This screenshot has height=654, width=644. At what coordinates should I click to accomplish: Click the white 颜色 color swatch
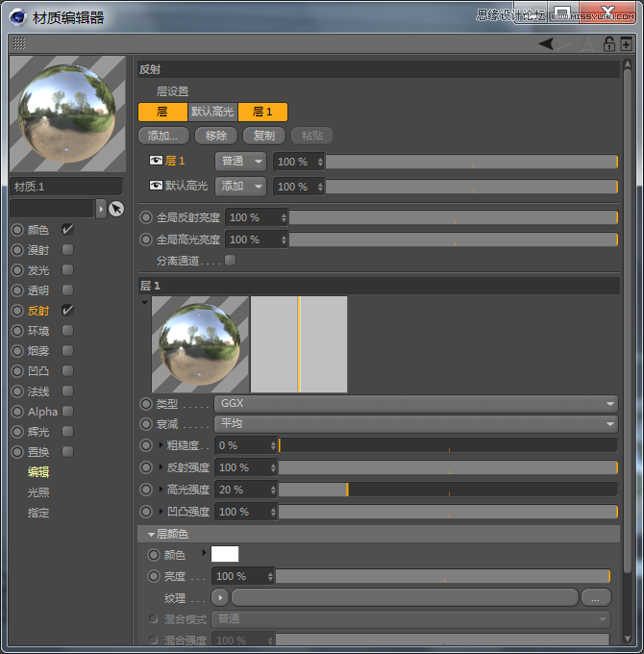coord(225,554)
